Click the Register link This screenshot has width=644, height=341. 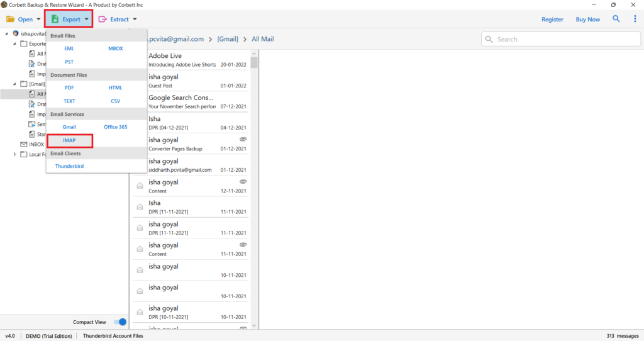pyautogui.click(x=552, y=20)
